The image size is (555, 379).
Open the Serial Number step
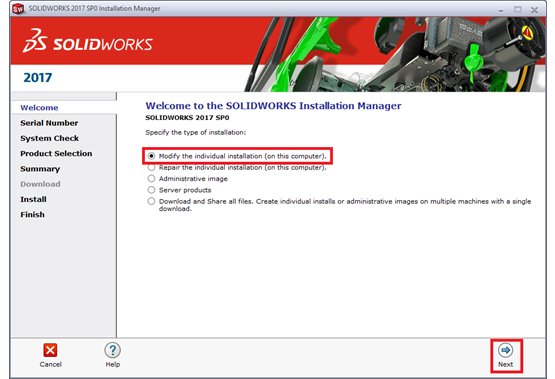pyautogui.click(x=49, y=123)
